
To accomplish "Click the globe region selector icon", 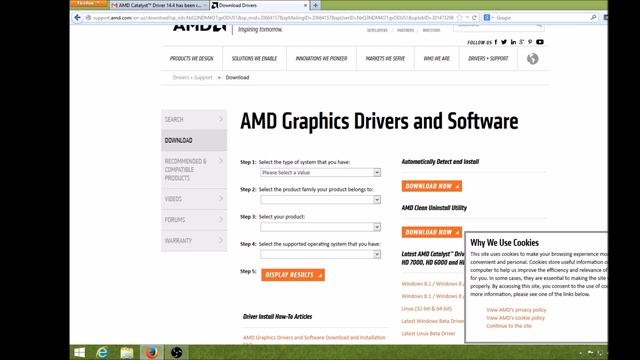I will (532, 59).
